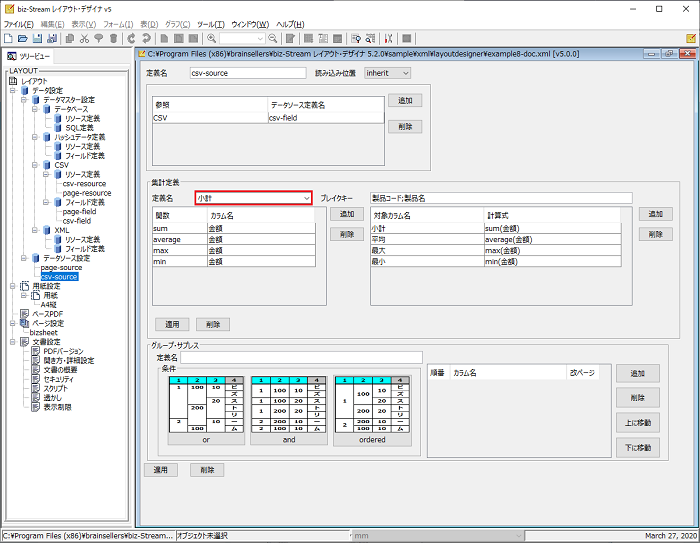Screen dimensions: 700x543
Task: Open the 編集(E) menu
Action: pyautogui.click(x=52, y=24)
